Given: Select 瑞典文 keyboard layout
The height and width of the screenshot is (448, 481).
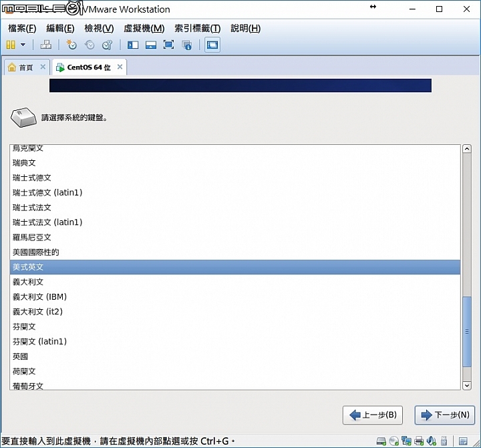Looking at the screenshot, I should (x=235, y=163).
